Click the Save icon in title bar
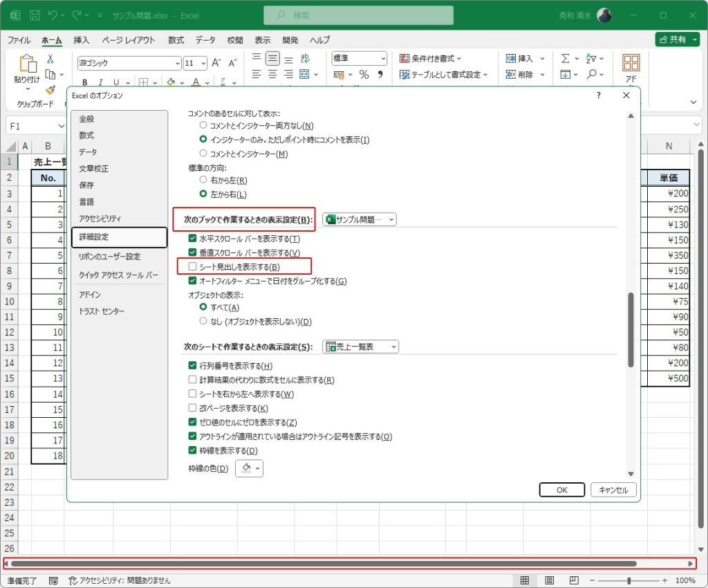 (35, 15)
